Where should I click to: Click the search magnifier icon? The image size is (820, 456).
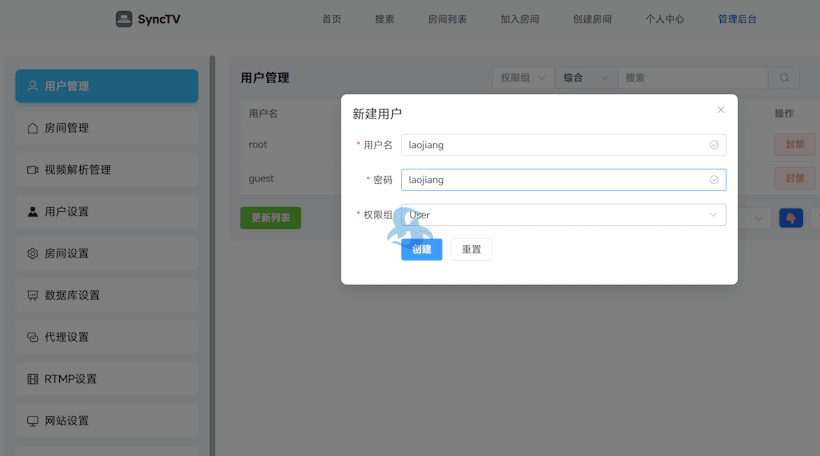tap(784, 77)
